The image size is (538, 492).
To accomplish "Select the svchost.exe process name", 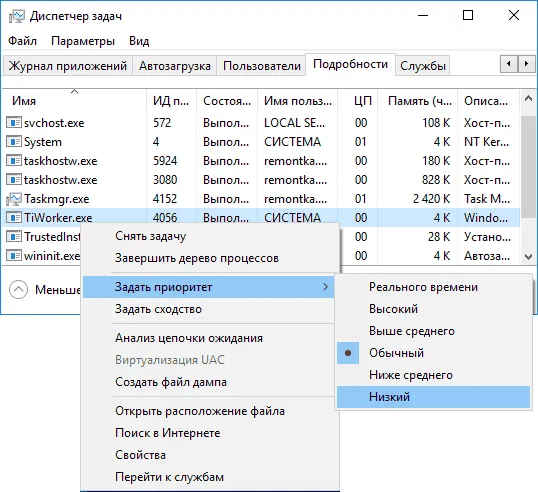I will pos(54,123).
